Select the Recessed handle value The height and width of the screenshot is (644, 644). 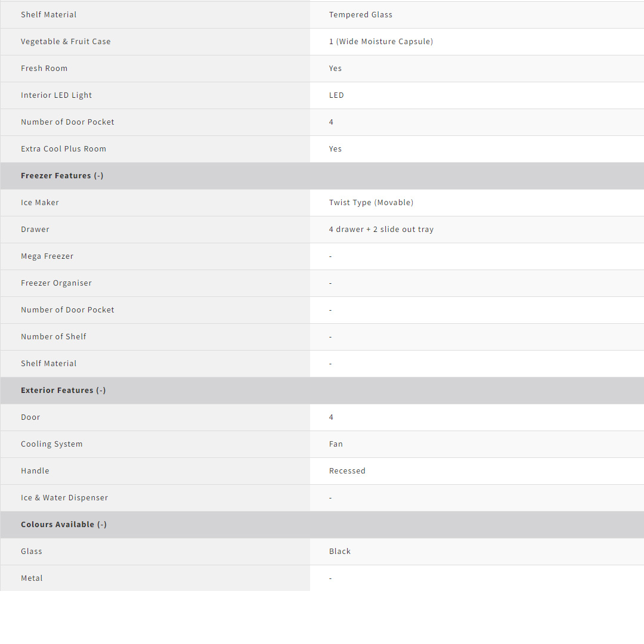(x=347, y=471)
